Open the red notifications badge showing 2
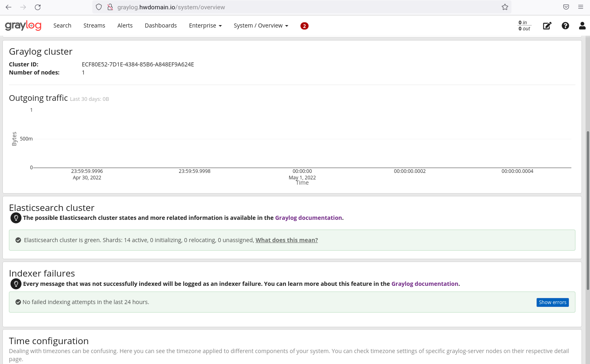590x364 pixels. click(x=305, y=26)
